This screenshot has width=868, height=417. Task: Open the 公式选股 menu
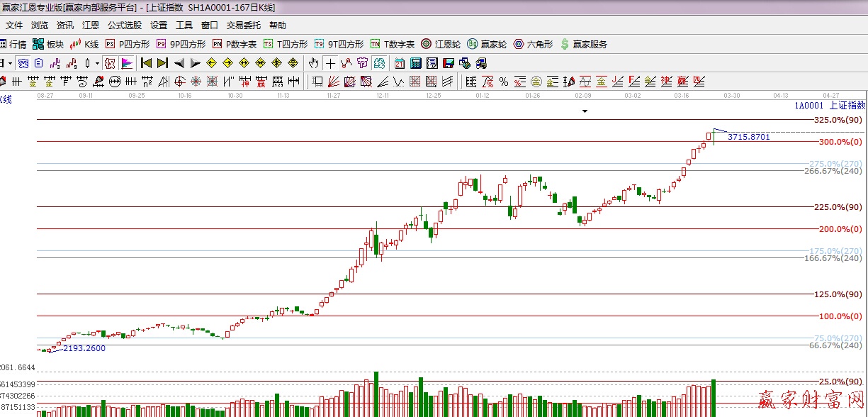tap(124, 26)
